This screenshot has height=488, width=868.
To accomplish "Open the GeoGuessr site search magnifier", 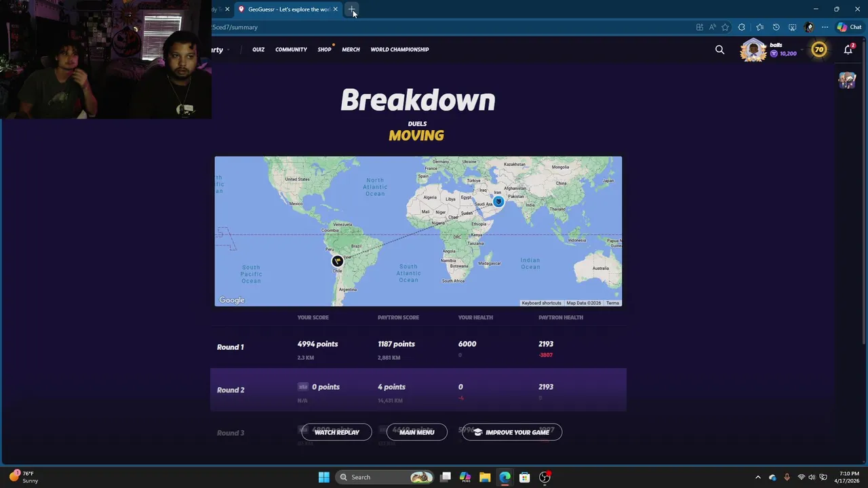I will click(719, 49).
